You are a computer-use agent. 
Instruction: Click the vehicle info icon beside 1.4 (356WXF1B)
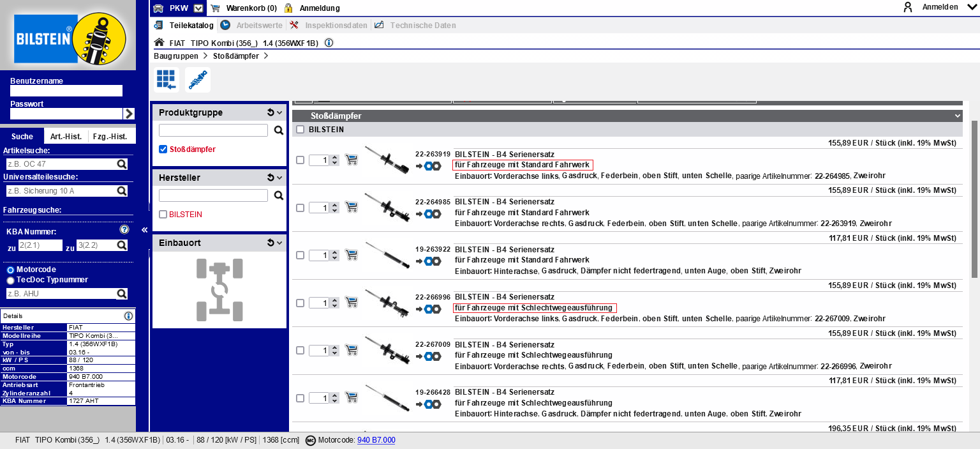click(329, 43)
